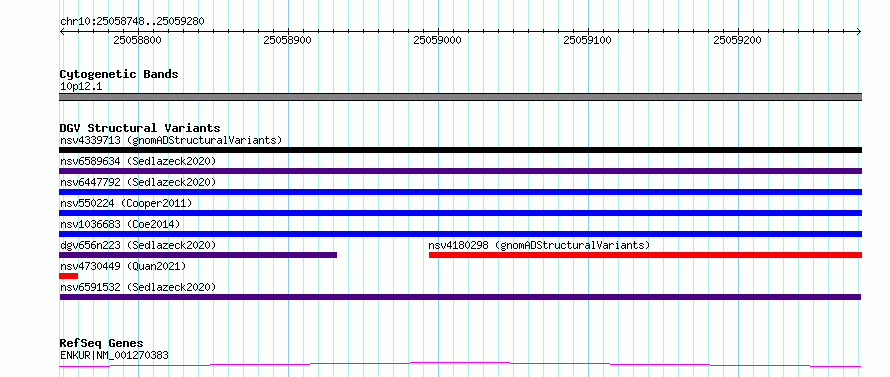The image size is (890, 377).
Task: Click the short red nsv4730449 variant bar
Action: click(x=68, y=276)
